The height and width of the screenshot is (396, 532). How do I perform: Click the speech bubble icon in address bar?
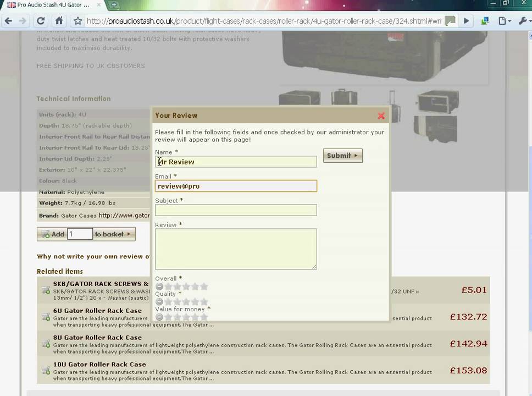[x=450, y=21]
